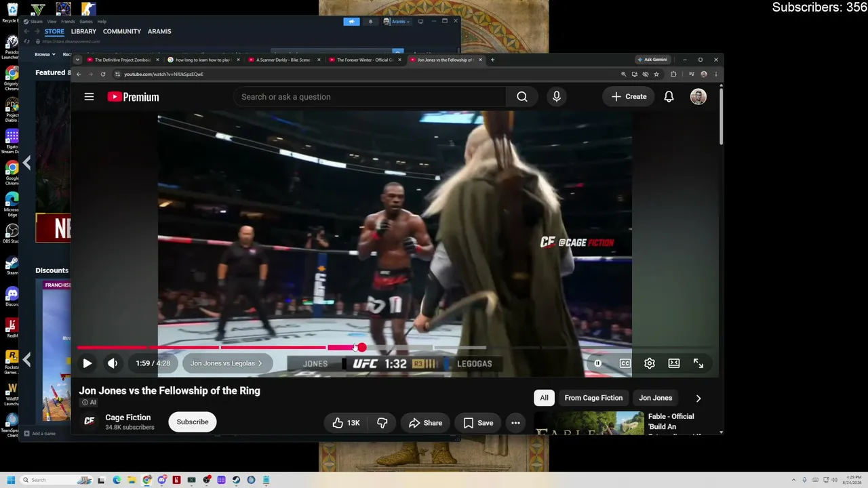Go to the YouTube Premium home logo
This screenshot has width=868, height=488.
[133, 97]
